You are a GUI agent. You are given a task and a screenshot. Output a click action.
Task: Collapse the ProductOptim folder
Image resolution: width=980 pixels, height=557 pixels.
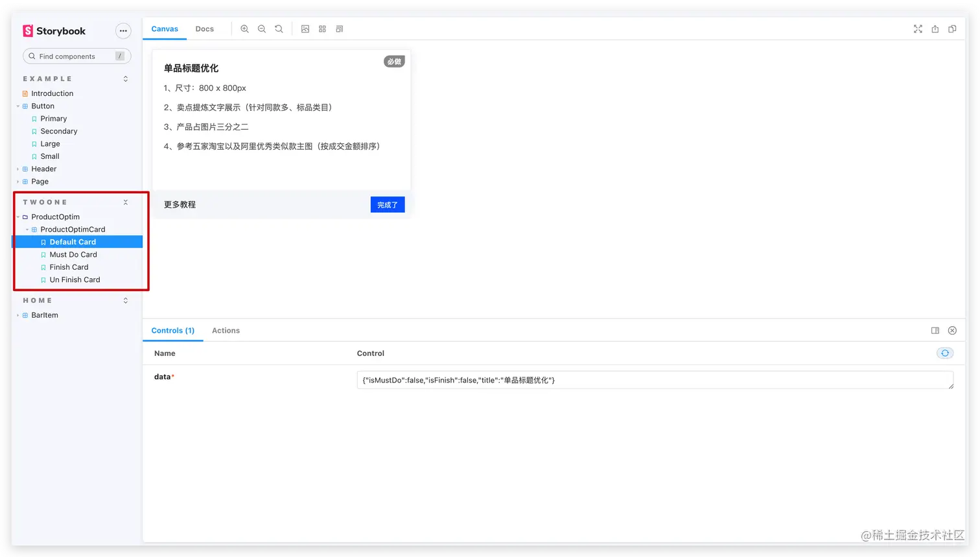point(55,217)
